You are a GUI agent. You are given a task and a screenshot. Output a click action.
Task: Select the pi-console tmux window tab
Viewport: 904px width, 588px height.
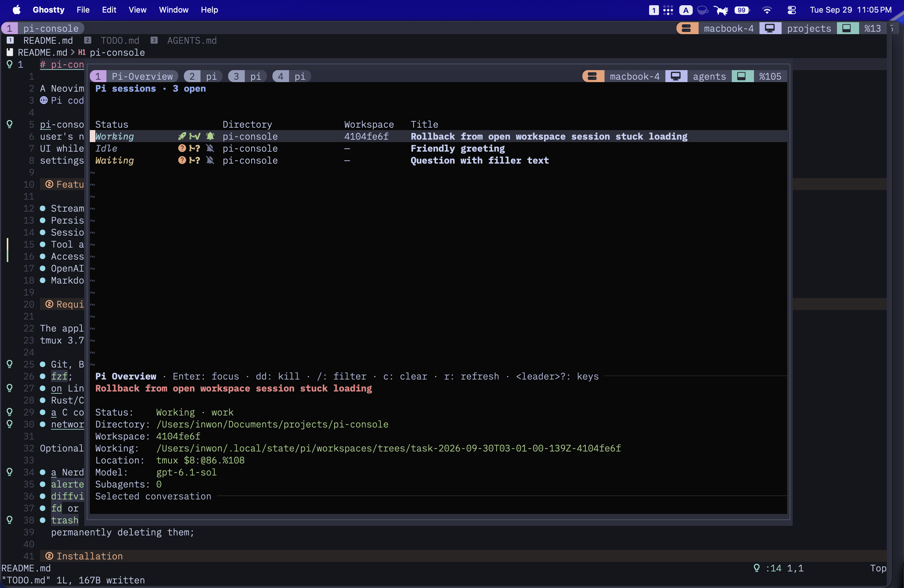pyautogui.click(x=42, y=28)
